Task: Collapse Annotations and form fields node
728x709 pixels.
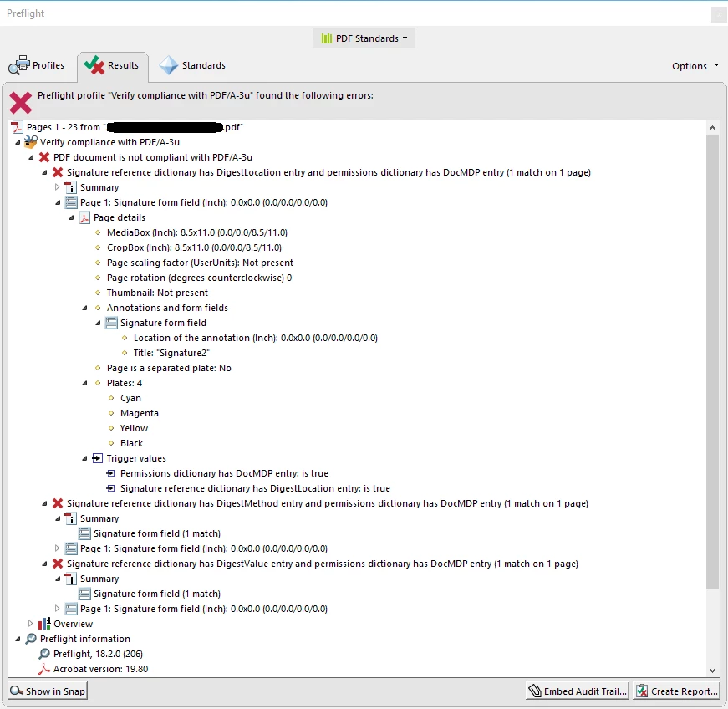Action: coord(85,308)
